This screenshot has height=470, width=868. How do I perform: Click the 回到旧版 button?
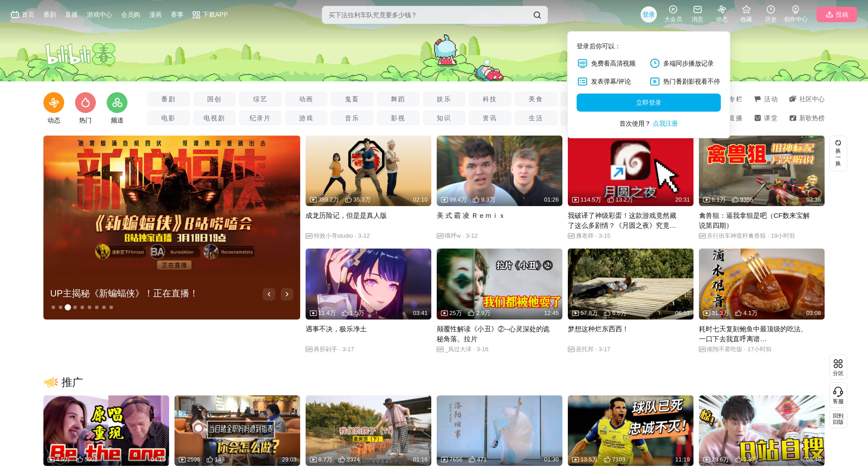pyautogui.click(x=838, y=419)
